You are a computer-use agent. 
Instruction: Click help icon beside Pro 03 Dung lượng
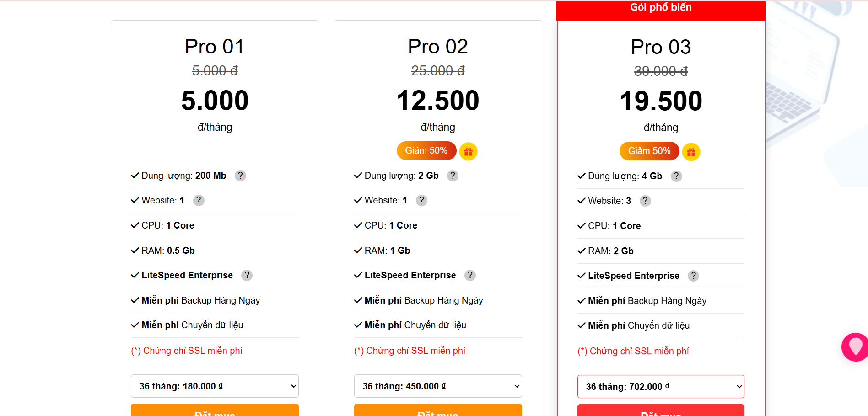[676, 176]
